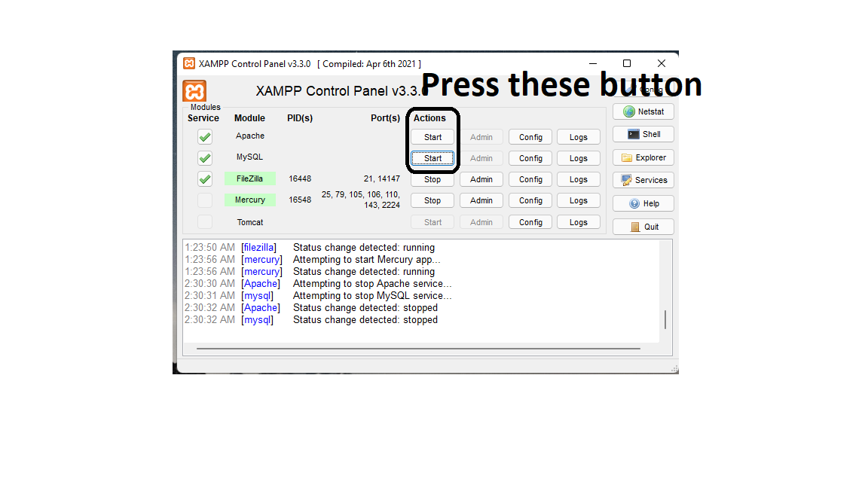
Task: Click Apache Admin button
Action: tap(481, 137)
